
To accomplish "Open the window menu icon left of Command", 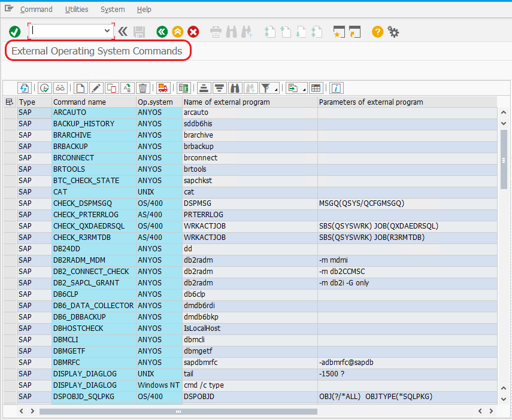I will pos(9,8).
